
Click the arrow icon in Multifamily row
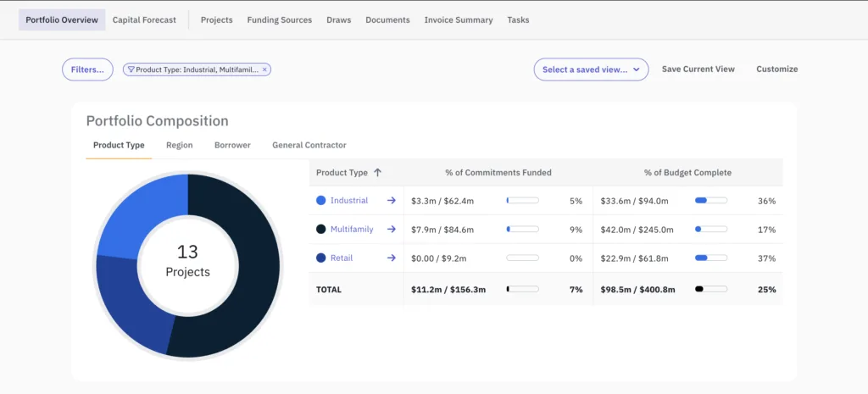392,229
